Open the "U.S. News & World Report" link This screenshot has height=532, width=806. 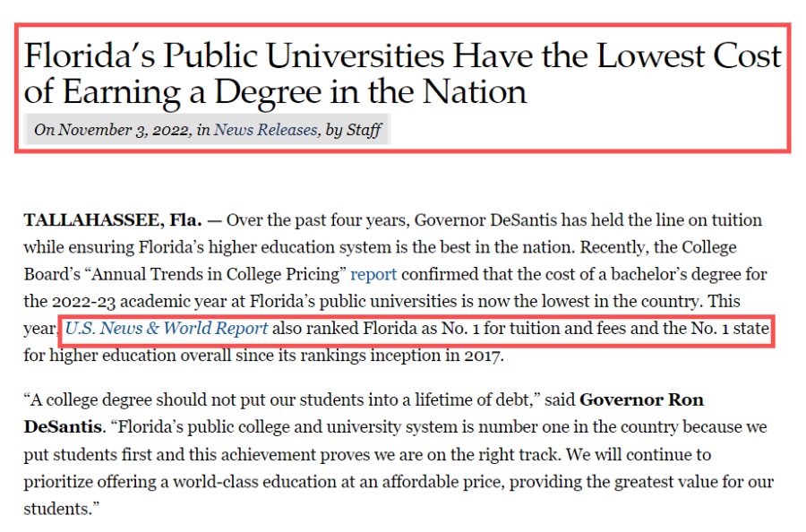coord(167,329)
